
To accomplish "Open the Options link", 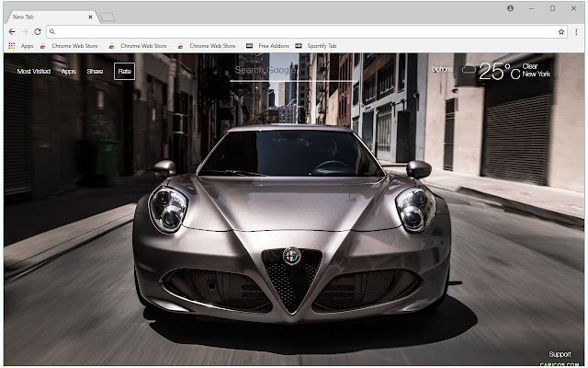I will click(442, 69).
